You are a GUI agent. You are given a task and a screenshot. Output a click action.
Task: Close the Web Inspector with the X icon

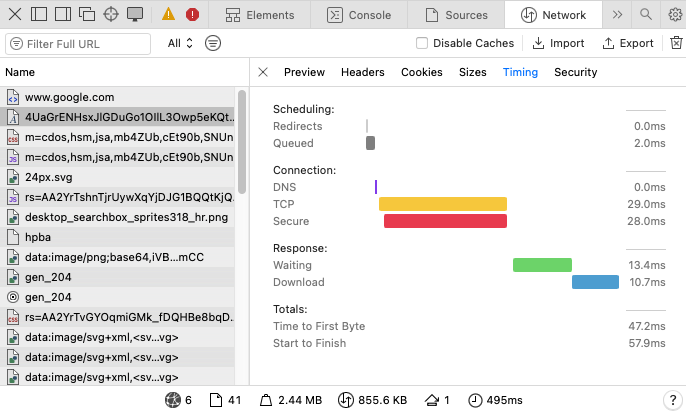15,14
